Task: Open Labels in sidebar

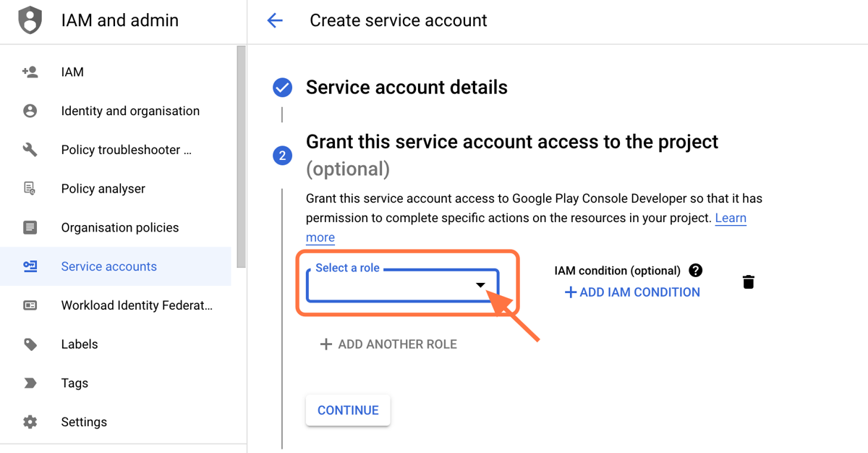Action: coord(116,344)
